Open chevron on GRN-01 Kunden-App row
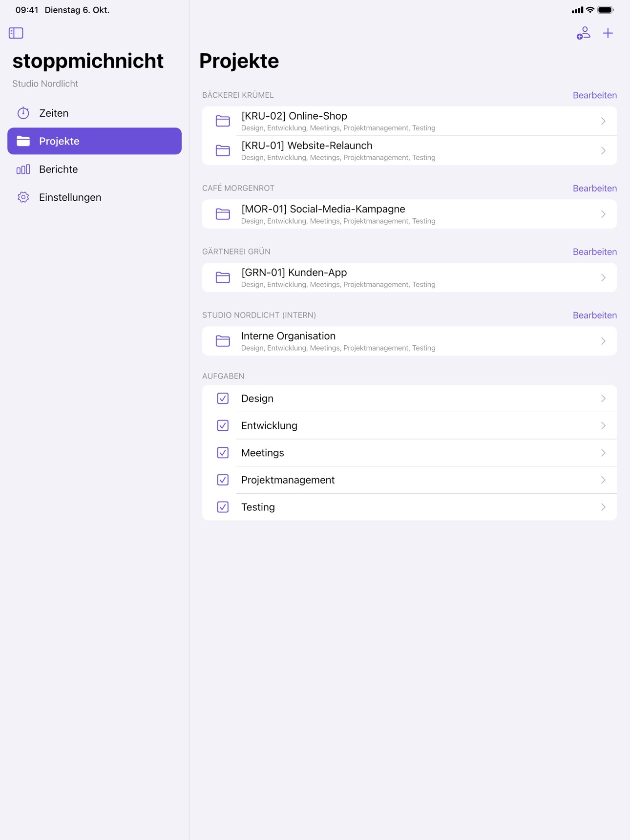 [603, 277]
